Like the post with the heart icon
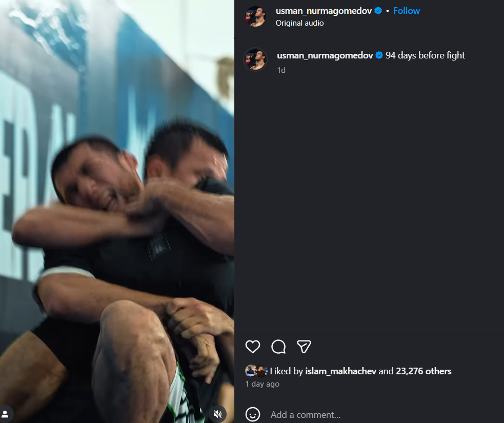This screenshot has width=504, height=423. (253, 347)
